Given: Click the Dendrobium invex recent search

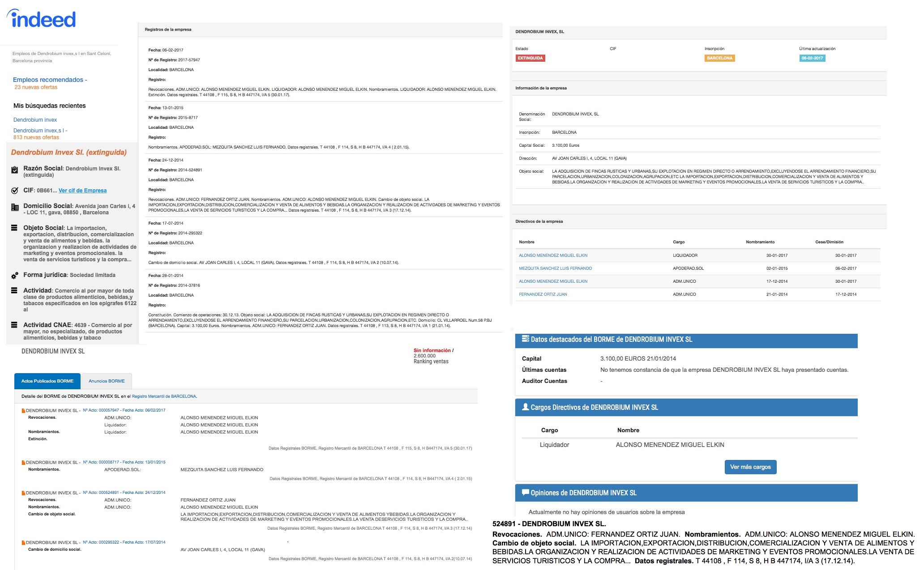Looking at the screenshot, I should point(35,120).
